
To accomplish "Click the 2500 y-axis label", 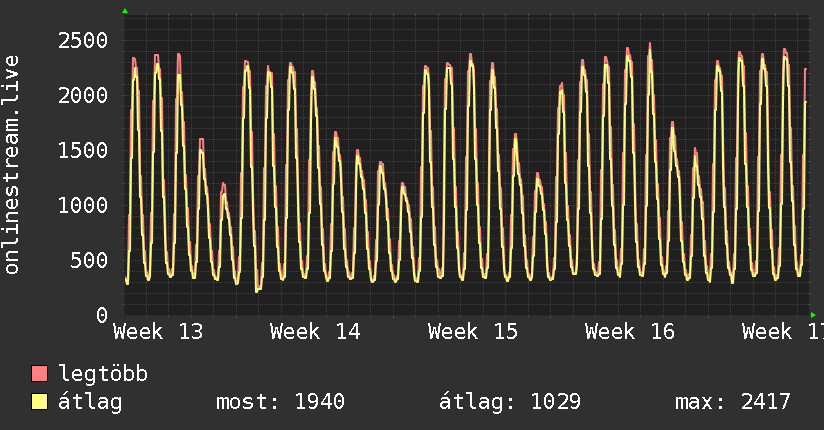I will pyautogui.click(x=83, y=40).
